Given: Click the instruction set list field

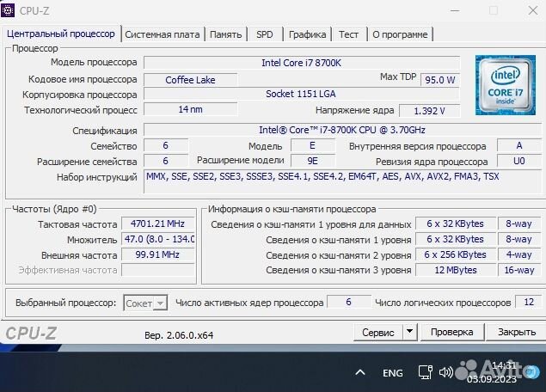Looking at the screenshot, I should click(x=342, y=181).
